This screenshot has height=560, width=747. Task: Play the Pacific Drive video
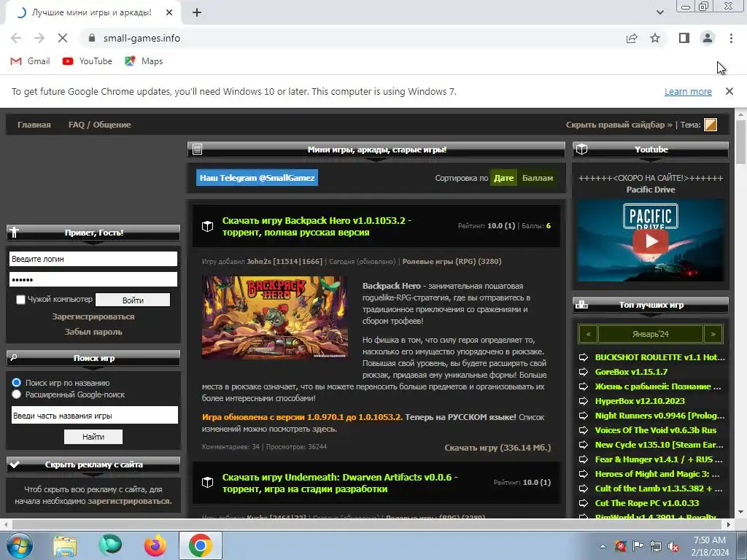click(651, 241)
